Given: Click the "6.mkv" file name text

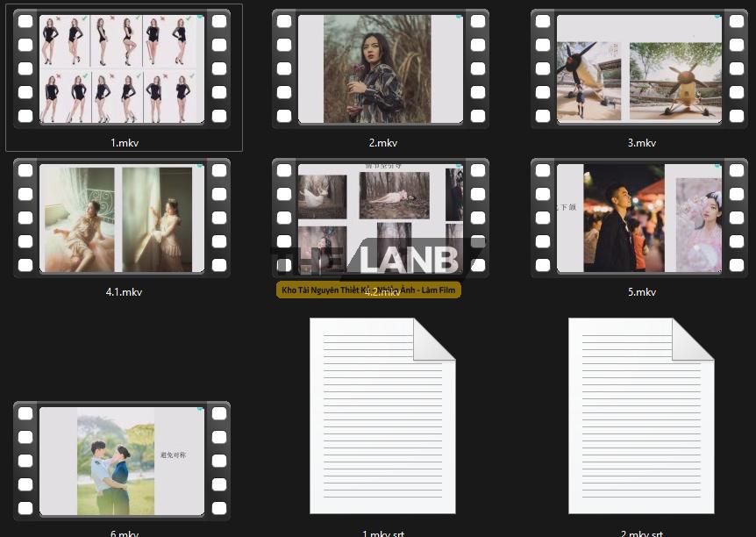Looking at the screenshot, I should tap(123, 533).
